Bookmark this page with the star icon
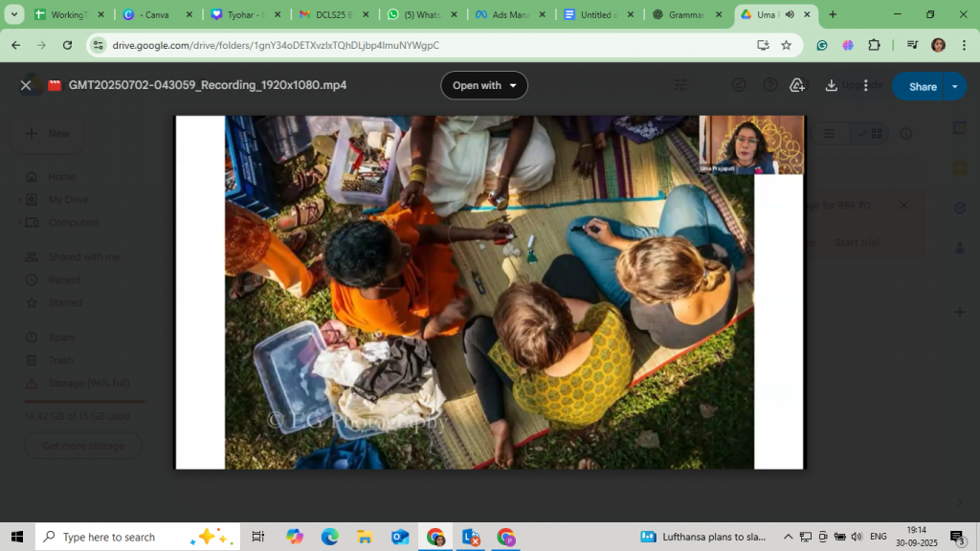The height and width of the screenshot is (551, 980). coord(786,45)
